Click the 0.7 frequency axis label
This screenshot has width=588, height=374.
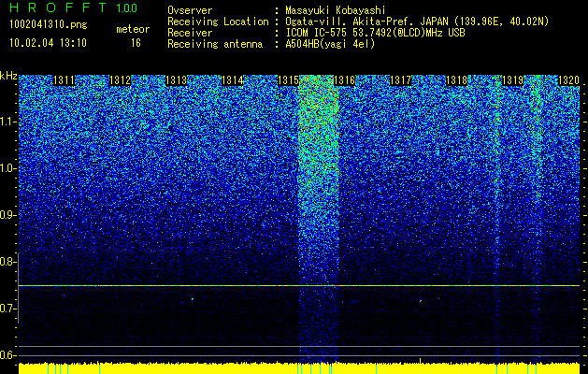pyautogui.click(x=7, y=309)
